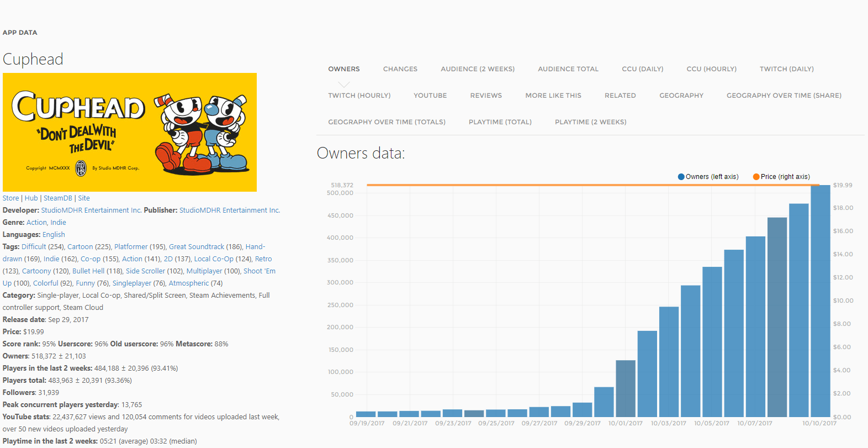Switch to the Related tab
868x448 pixels.
click(x=620, y=96)
